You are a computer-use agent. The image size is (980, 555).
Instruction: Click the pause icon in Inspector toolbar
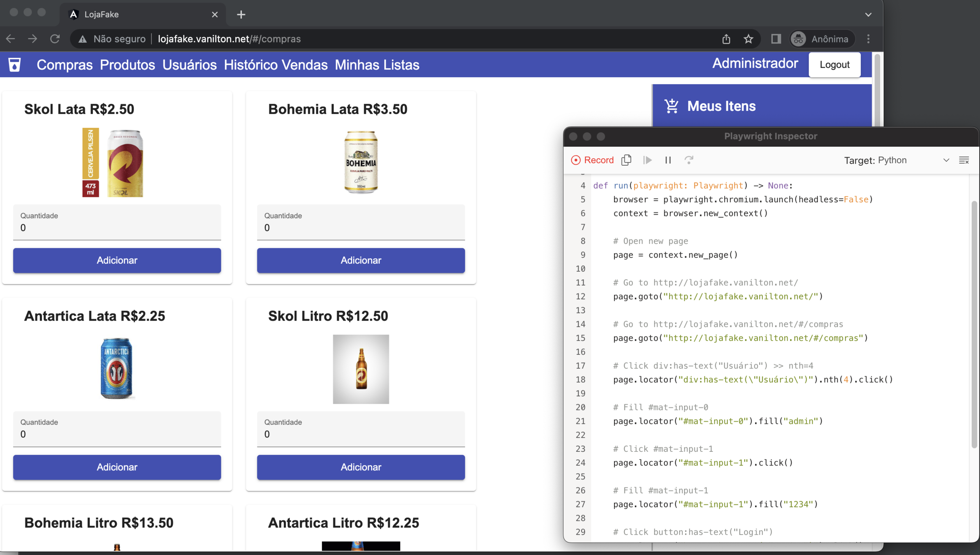point(668,160)
